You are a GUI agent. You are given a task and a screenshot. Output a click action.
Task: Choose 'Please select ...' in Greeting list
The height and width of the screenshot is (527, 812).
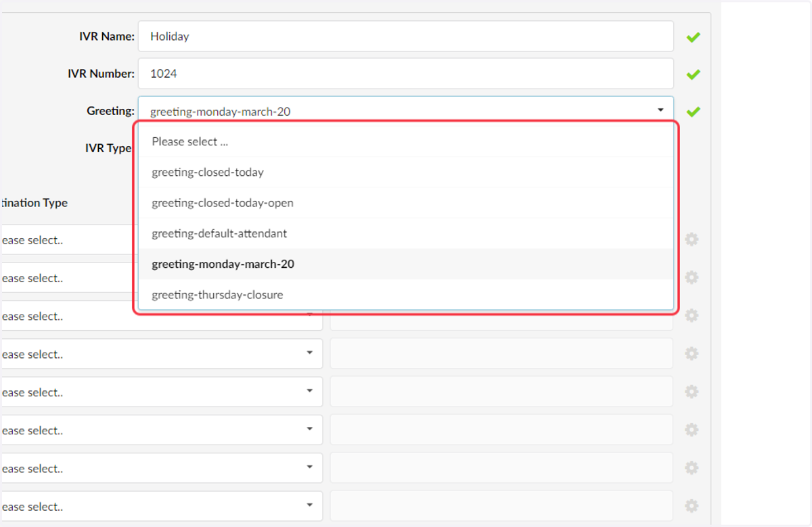click(406, 141)
